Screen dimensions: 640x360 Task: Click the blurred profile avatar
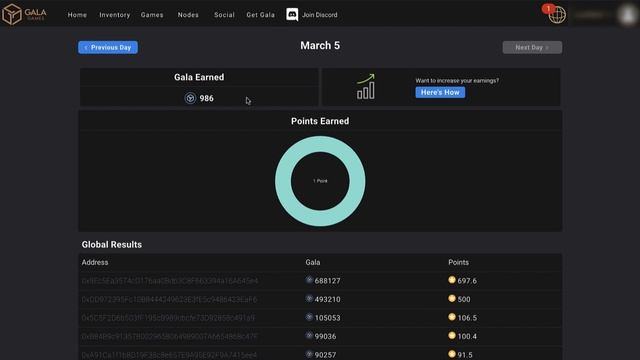(x=628, y=15)
